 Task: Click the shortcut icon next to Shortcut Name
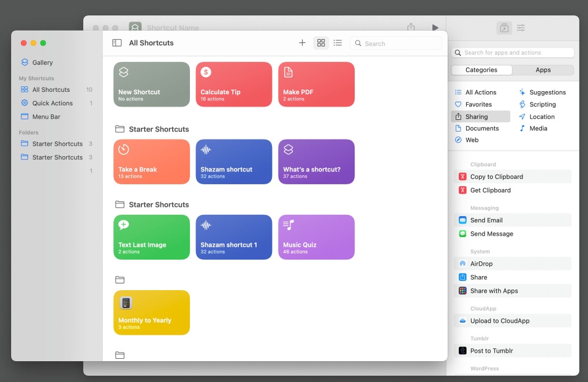135,26
